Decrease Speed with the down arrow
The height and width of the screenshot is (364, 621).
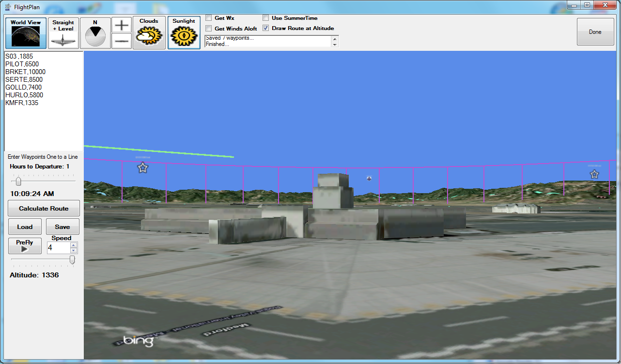click(x=74, y=251)
